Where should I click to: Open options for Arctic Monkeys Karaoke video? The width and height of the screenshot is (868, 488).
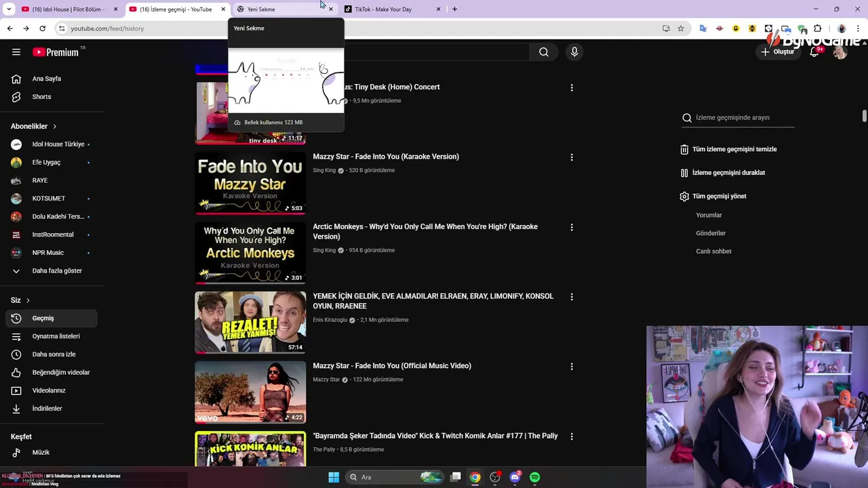pos(572,227)
